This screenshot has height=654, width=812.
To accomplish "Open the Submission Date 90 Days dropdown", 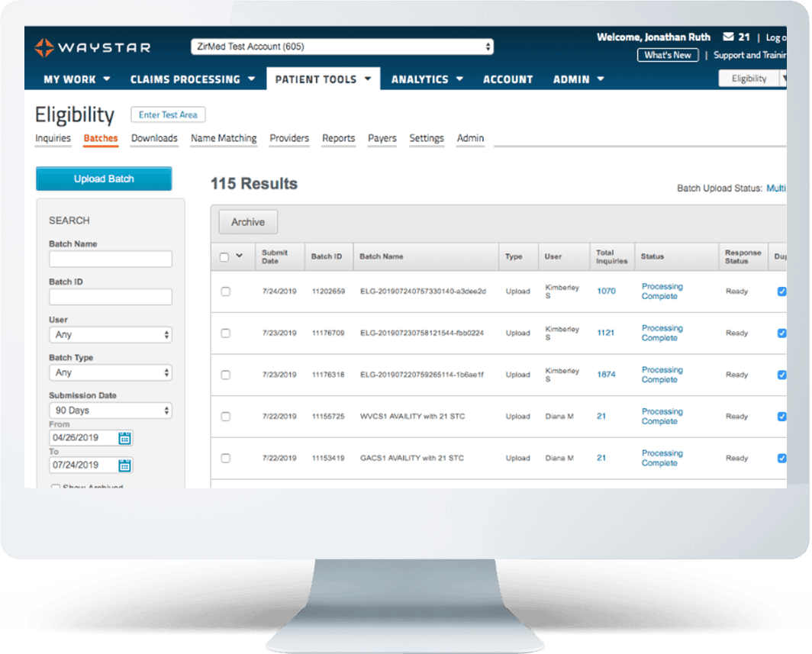I will [111, 411].
